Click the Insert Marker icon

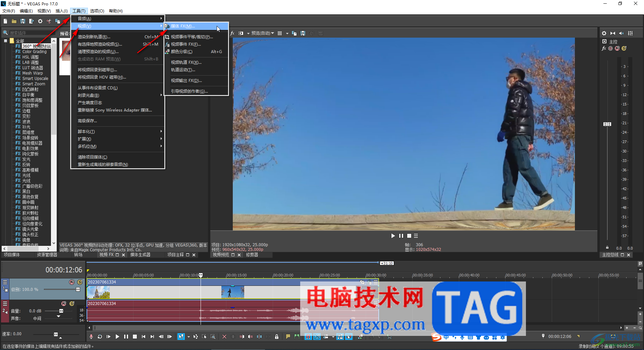[x=288, y=337]
